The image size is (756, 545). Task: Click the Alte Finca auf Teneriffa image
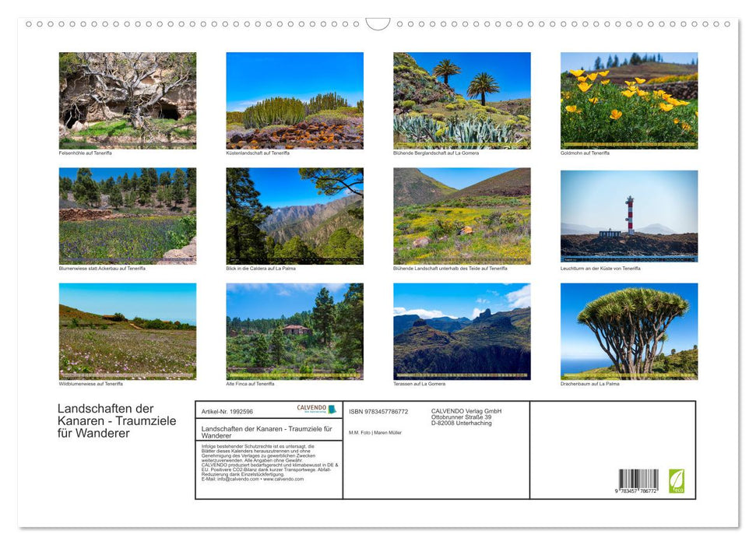click(294, 330)
